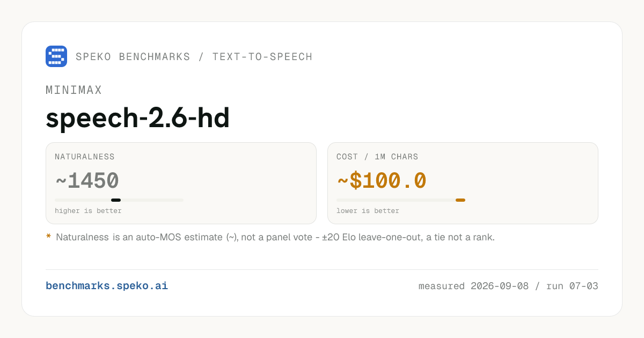Click the speech-2.6-hd model title
Image resolution: width=644 pixels, height=338 pixels.
[x=138, y=119]
